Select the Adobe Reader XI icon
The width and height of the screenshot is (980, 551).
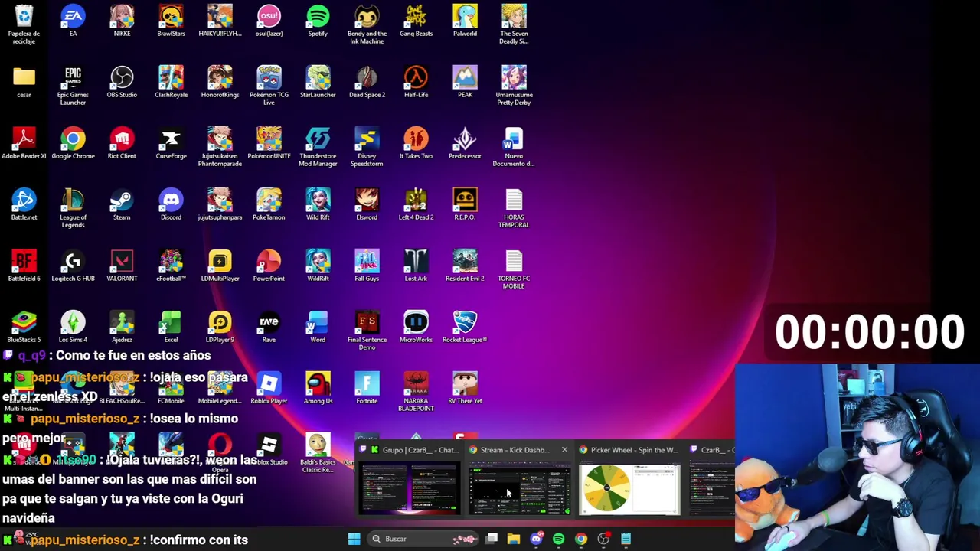pos(24,143)
